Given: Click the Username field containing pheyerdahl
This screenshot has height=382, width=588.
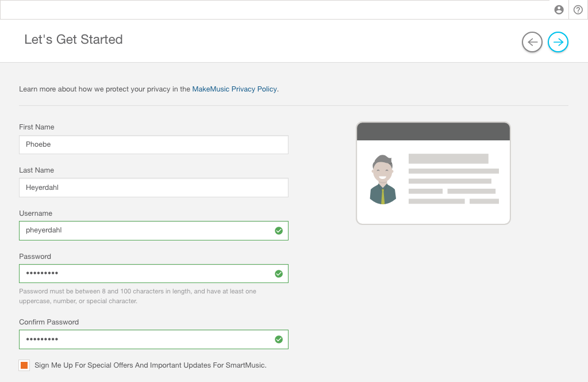Looking at the screenshot, I should 153,231.
